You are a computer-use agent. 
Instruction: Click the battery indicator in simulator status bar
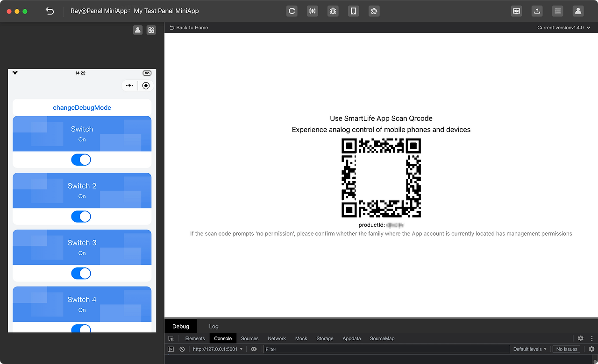click(x=147, y=73)
